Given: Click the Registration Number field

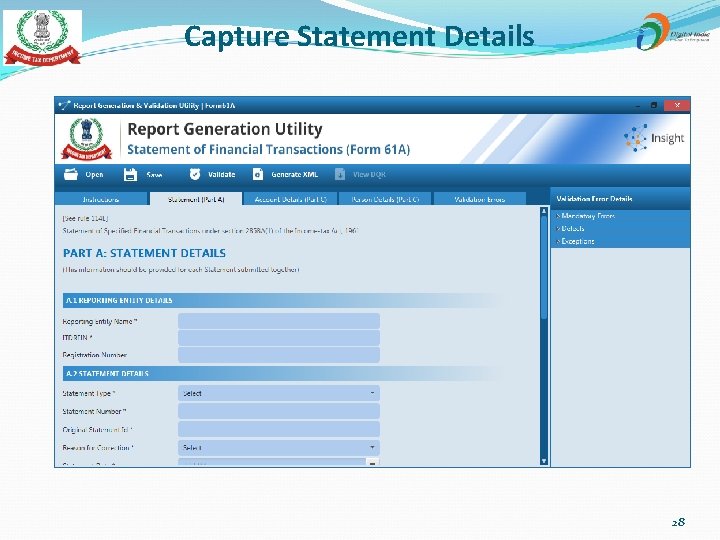Looking at the screenshot, I should pos(279,354).
